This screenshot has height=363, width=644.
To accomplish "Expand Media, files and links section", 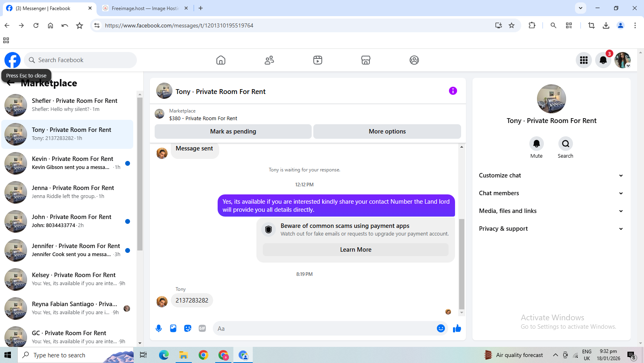I will pos(551,211).
